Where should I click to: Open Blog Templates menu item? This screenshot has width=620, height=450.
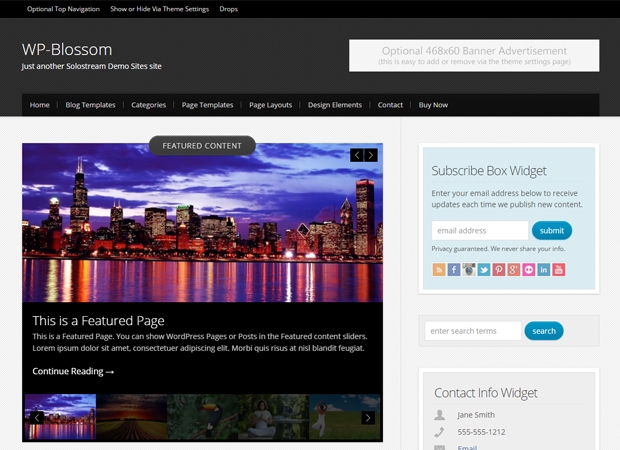(x=91, y=105)
